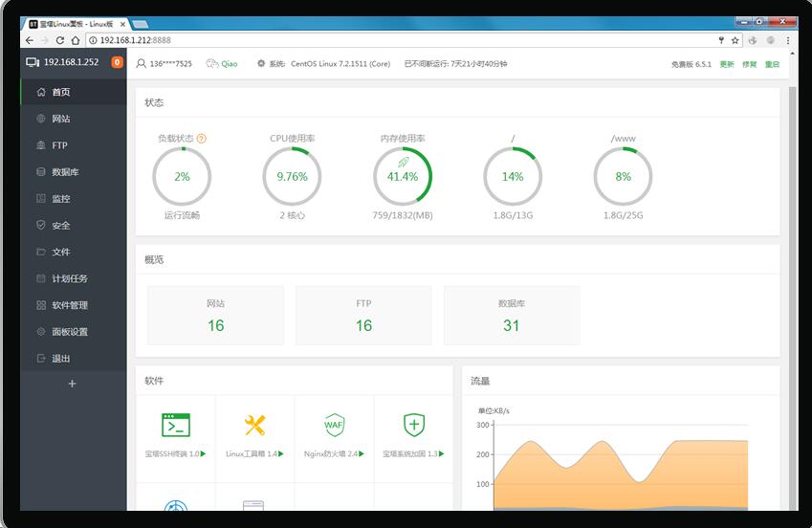Viewport: 812px width, 528px height.
Task: Click the 重启 link at top right
Action: click(772, 64)
